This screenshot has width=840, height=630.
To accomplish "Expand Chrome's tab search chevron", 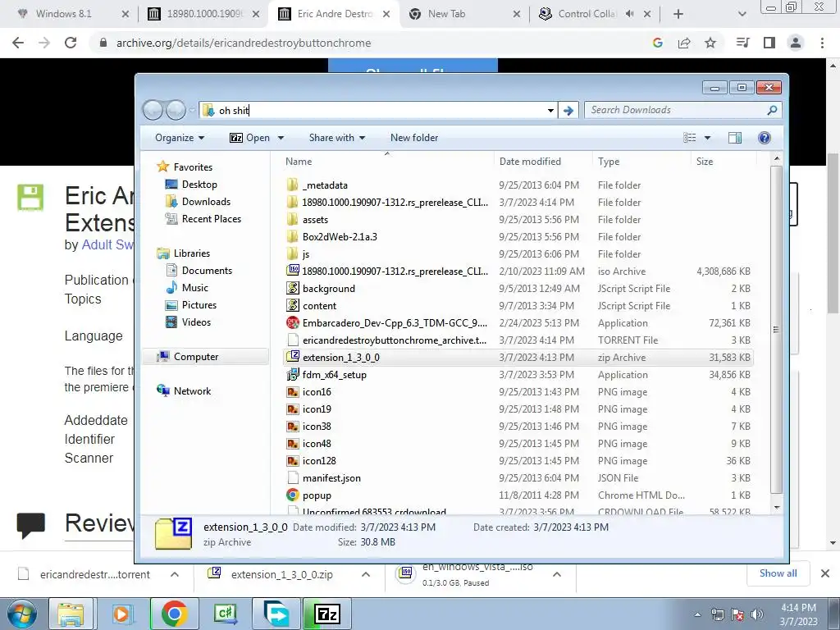I will pos(742,14).
